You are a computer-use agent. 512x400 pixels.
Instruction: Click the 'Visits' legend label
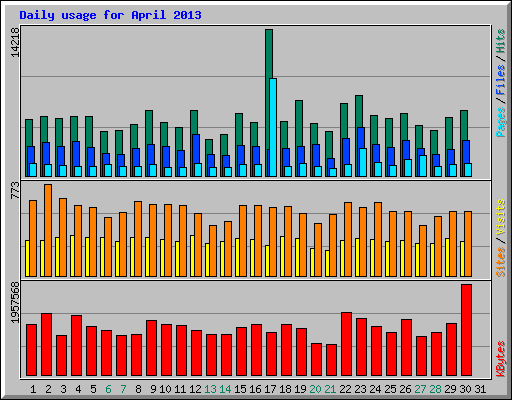coord(501,218)
